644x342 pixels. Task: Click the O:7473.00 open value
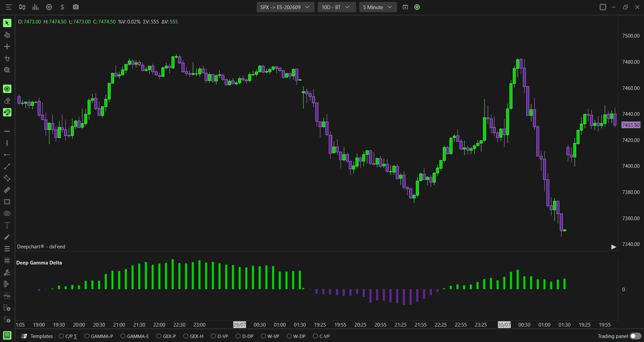[x=30, y=21]
